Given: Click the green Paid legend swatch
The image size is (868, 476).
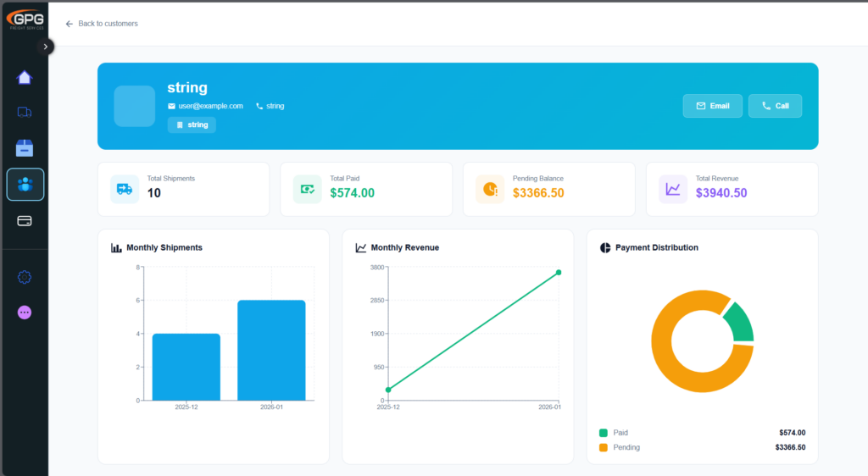Looking at the screenshot, I should [x=604, y=432].
